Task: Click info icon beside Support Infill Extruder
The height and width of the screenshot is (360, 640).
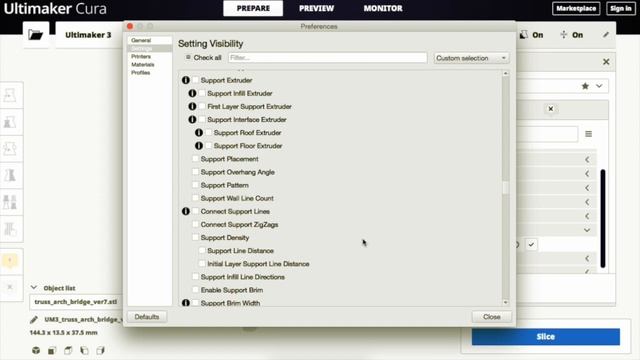Action: pos(192,93)
